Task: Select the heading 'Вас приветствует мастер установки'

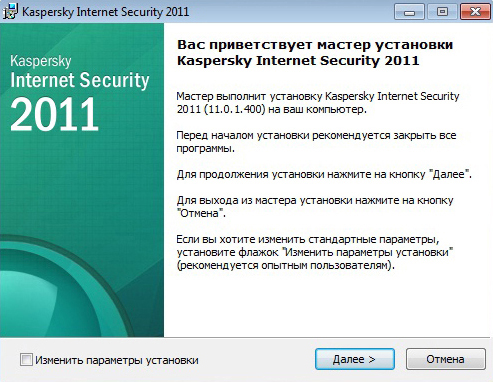Action: (315, 45)
